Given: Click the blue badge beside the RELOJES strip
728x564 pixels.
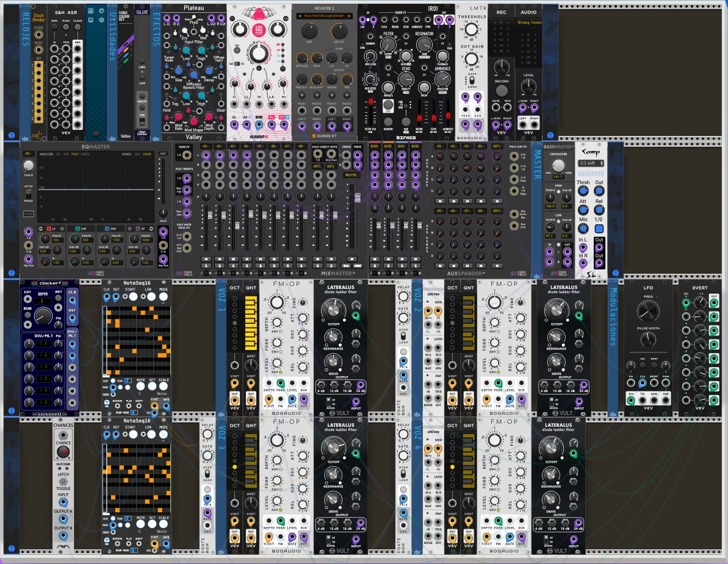Looking at the screenshot, I should [12, 135].
